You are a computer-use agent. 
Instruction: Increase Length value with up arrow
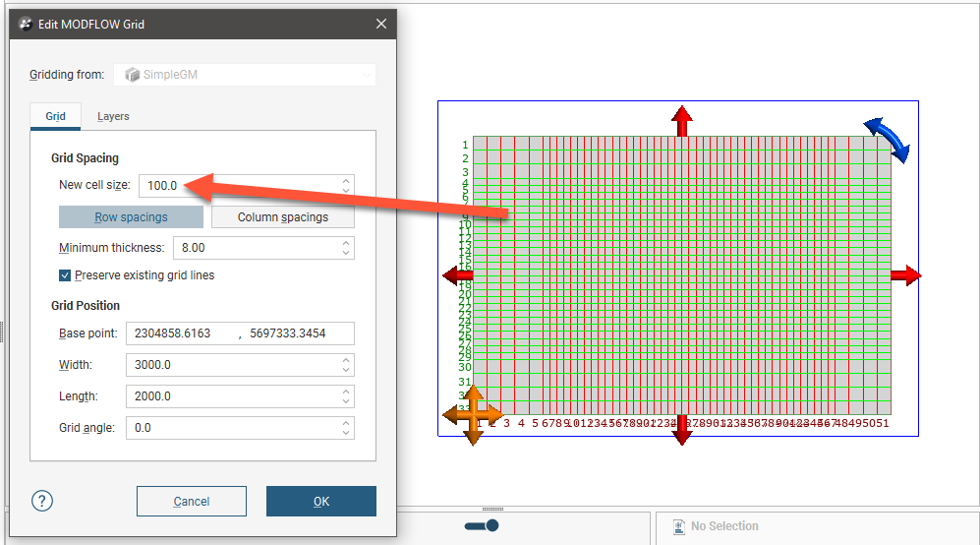point(346,392)
